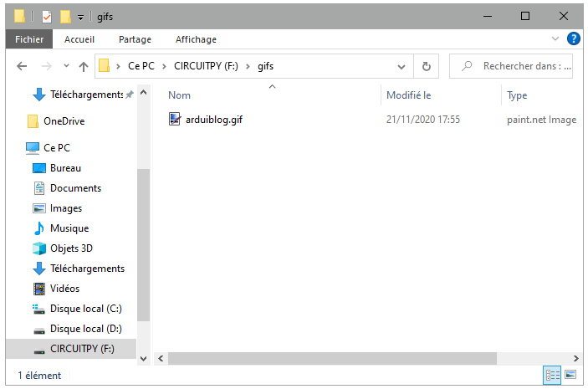Select Ce PC in navigation pane
The width and height of the screenshot is (588, 389).
coord(57,148)
